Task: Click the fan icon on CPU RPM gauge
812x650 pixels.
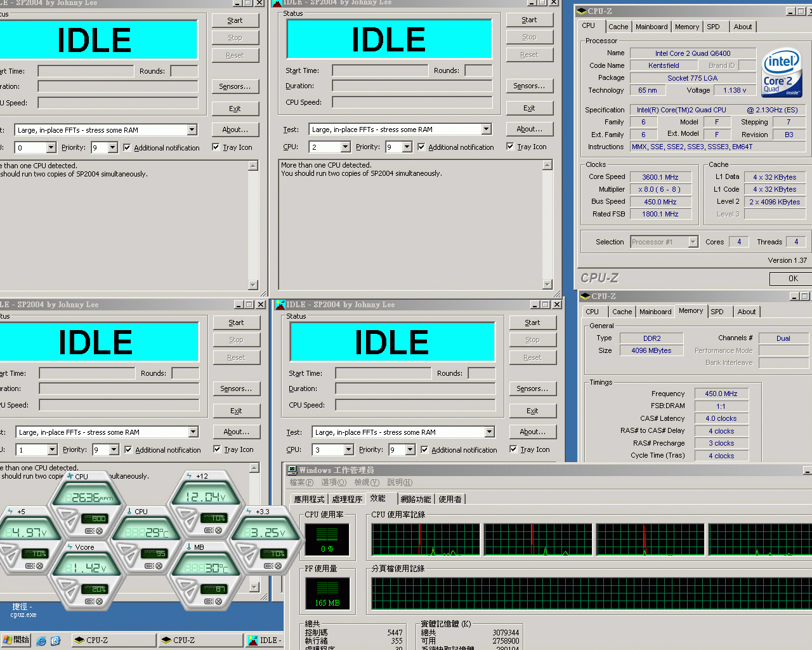Action: (70, 476)
